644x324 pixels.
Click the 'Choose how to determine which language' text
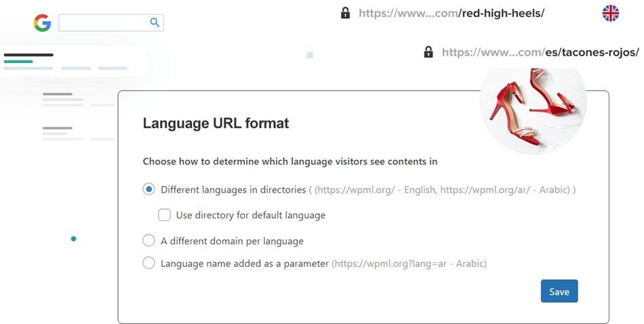290,161
